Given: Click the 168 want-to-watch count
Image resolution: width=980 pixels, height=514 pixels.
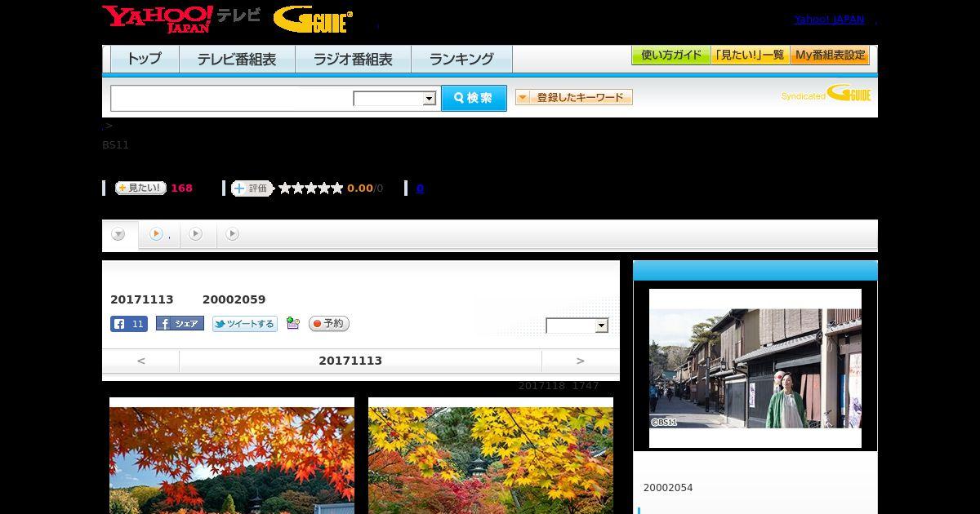Looking at the screenshot, I should [x=181, y=188].
